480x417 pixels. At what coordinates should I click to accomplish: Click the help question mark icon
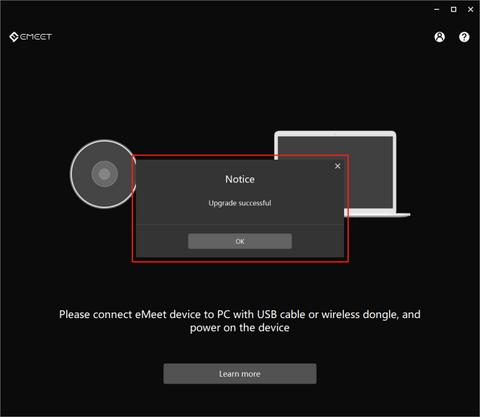(464, 37)
